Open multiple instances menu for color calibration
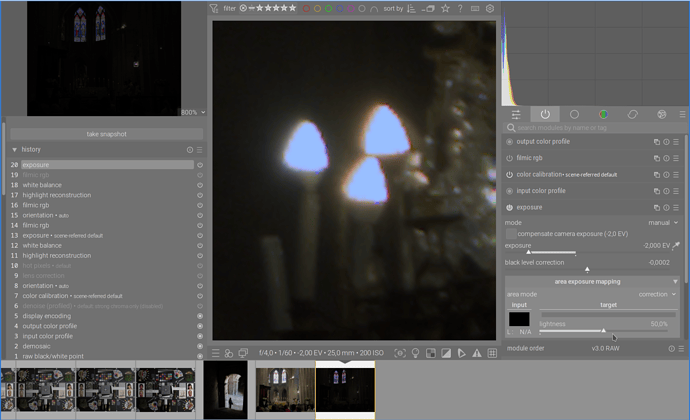 (657, 175)
